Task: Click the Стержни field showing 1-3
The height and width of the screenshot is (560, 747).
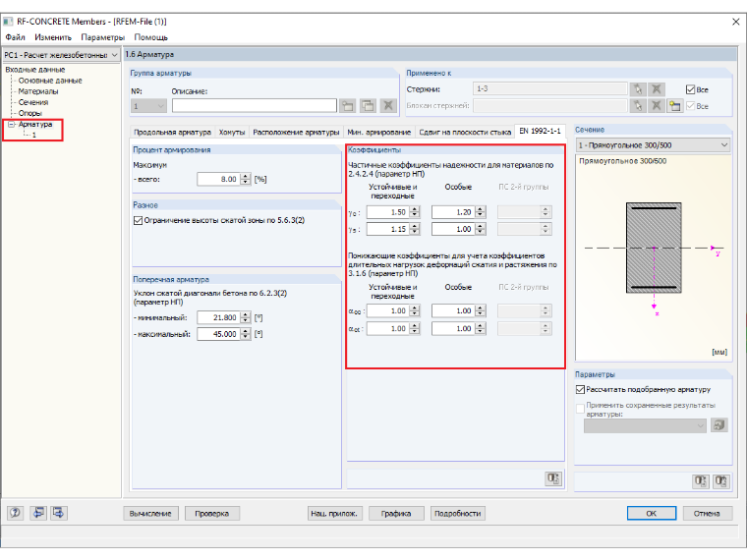Action: tap(550, 89)
